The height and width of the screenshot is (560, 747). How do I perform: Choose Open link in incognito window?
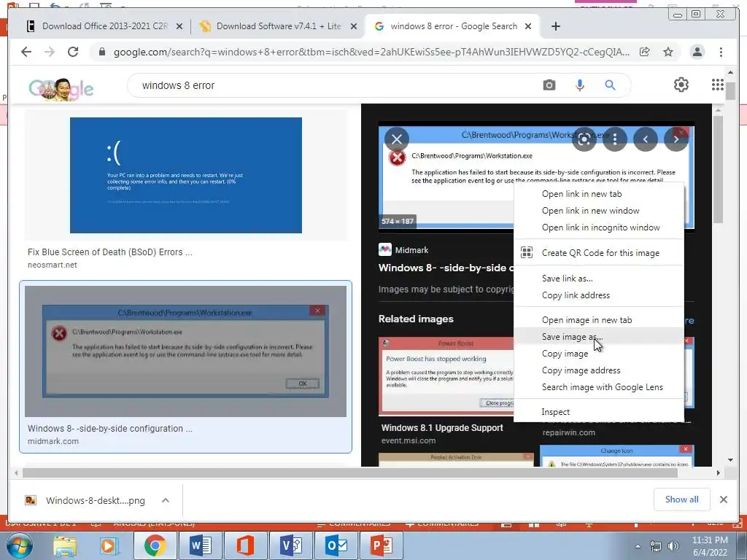(599, 227)
